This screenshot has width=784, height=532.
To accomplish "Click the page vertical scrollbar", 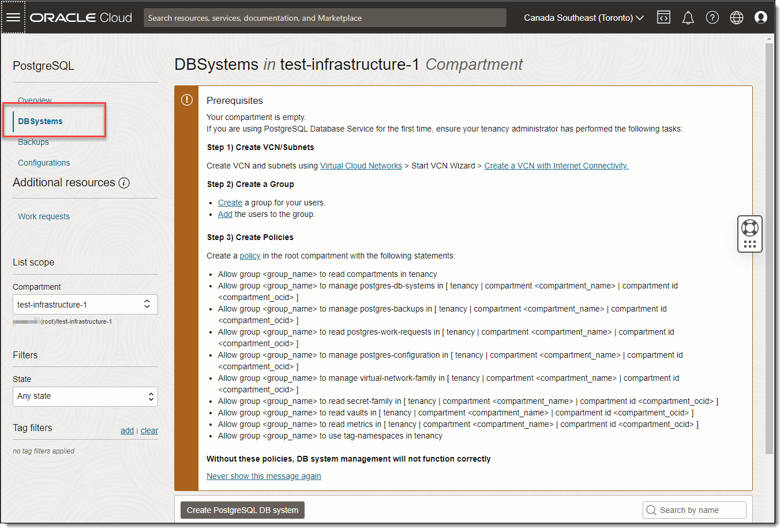I will point(770,248).
